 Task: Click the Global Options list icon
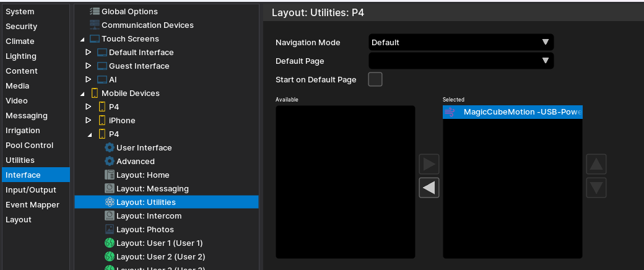95,12
